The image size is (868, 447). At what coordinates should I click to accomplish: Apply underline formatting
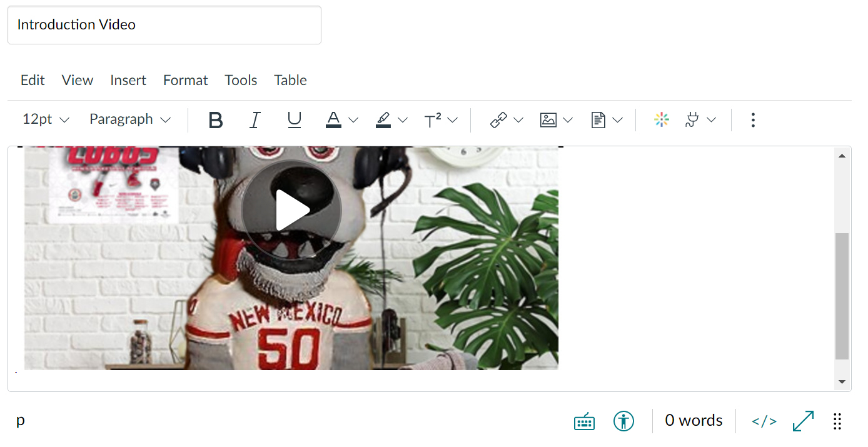(295, 119)
